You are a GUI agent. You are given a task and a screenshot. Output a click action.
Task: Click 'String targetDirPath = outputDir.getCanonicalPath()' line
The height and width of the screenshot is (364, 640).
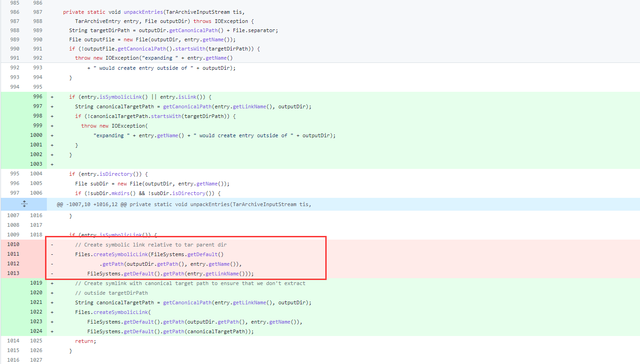click(x=174, y=30)
